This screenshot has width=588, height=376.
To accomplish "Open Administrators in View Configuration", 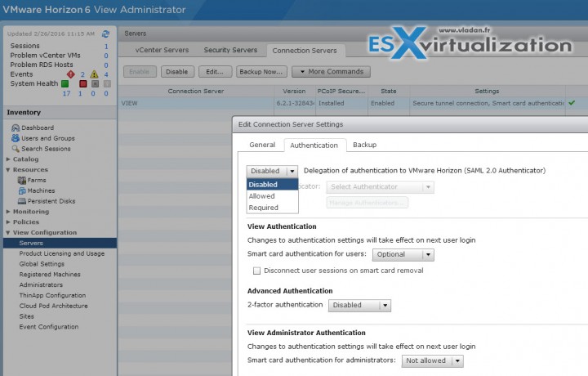I will tap(41, 284).
